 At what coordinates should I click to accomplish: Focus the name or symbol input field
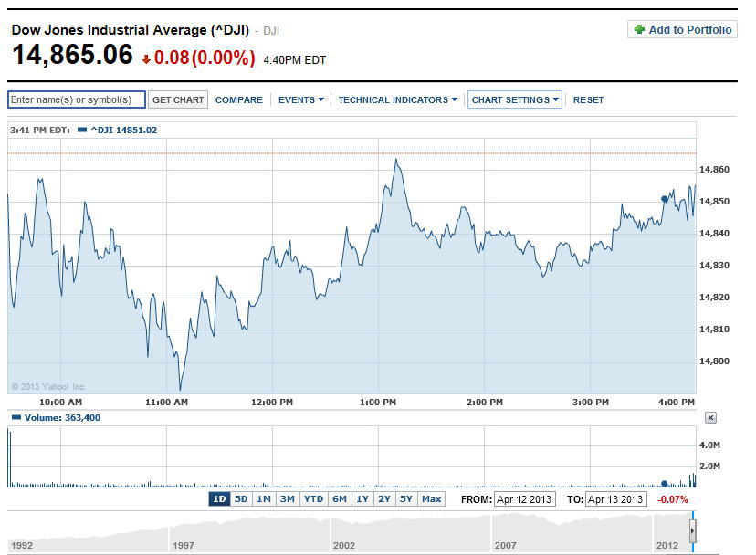click(x=76, y=99)
